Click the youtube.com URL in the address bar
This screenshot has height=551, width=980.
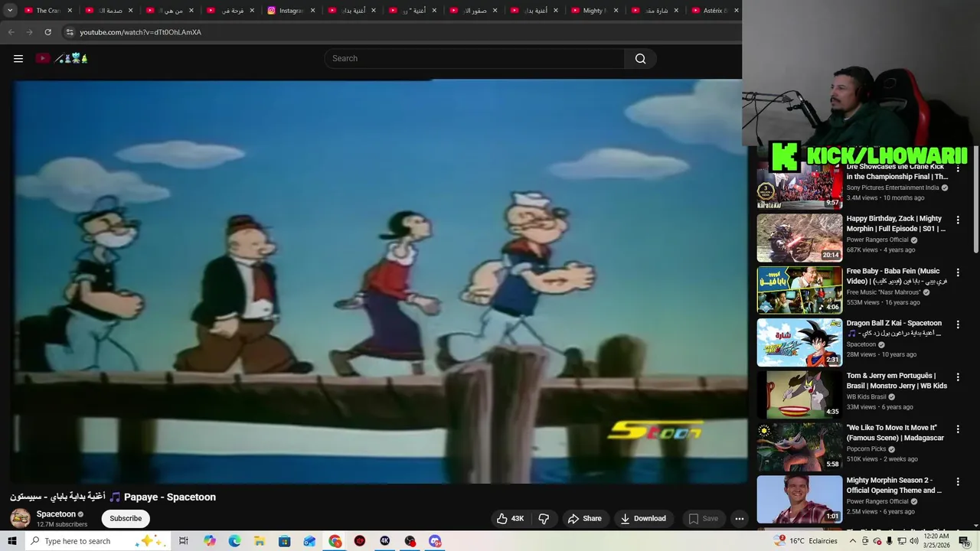(140, 32)
